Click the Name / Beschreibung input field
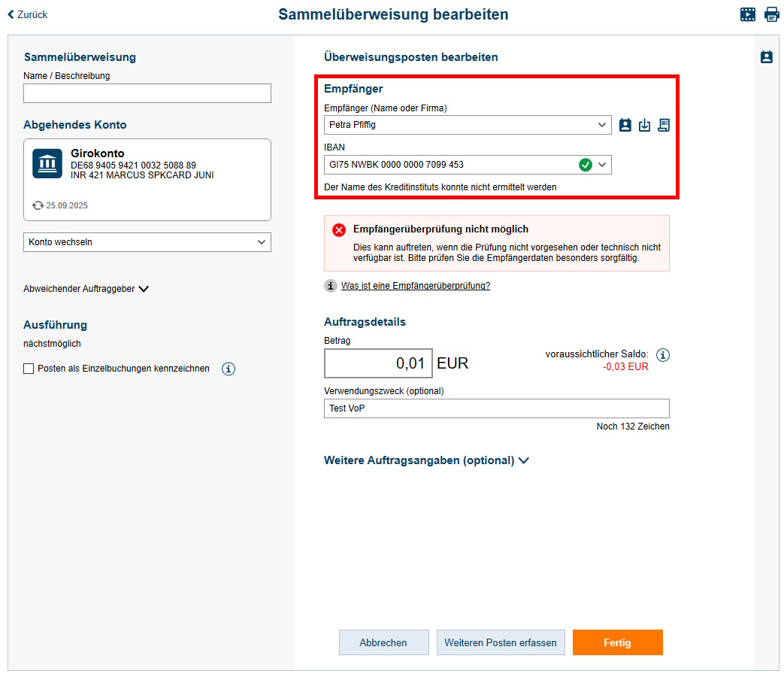Screen dimensions: 784x674 (x=147, y=93)
